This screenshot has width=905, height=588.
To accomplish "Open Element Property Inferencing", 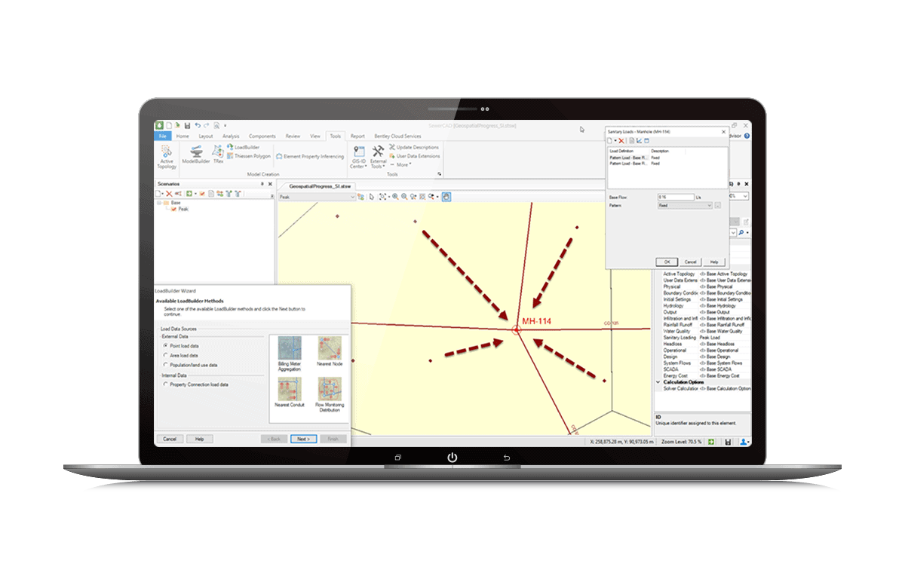I will 314,156.
